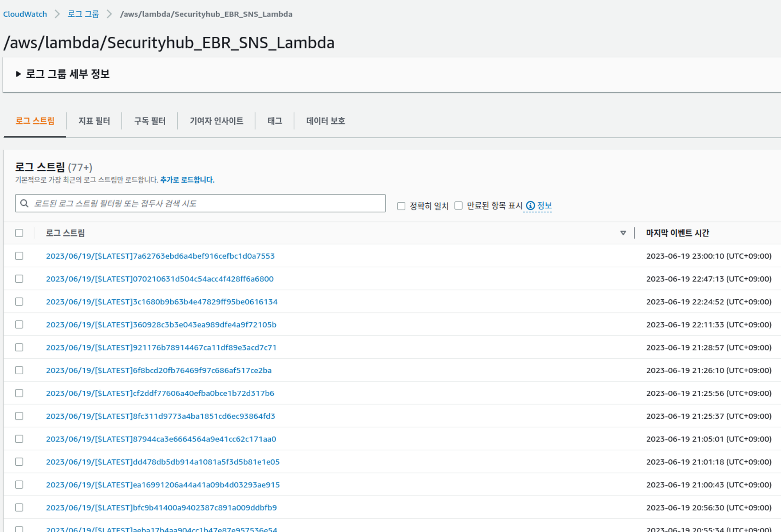Click the CloudWatch breadcrumb link
Viewport: 781px width, 532px height.
click(x=25, y=14)
